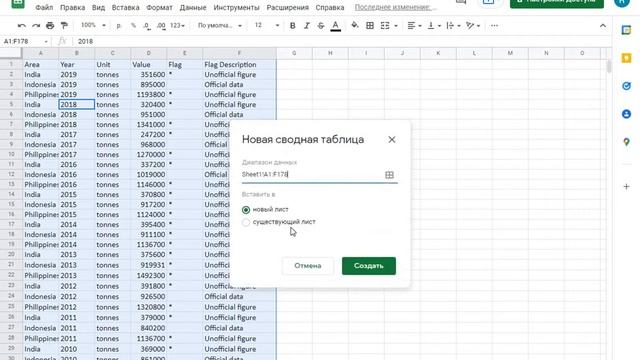Open the Справка menu
The image size is (640, 360).
click(x=330, y=7)
